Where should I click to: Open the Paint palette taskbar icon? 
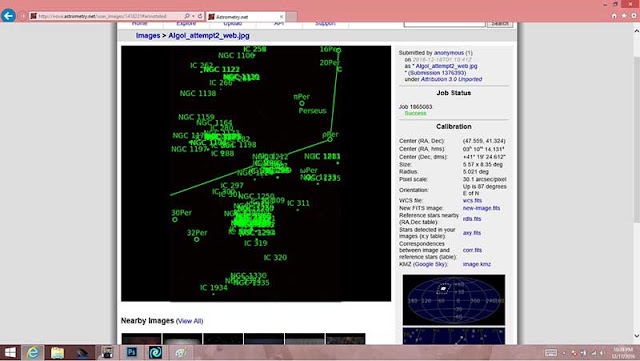click(181, 352)
